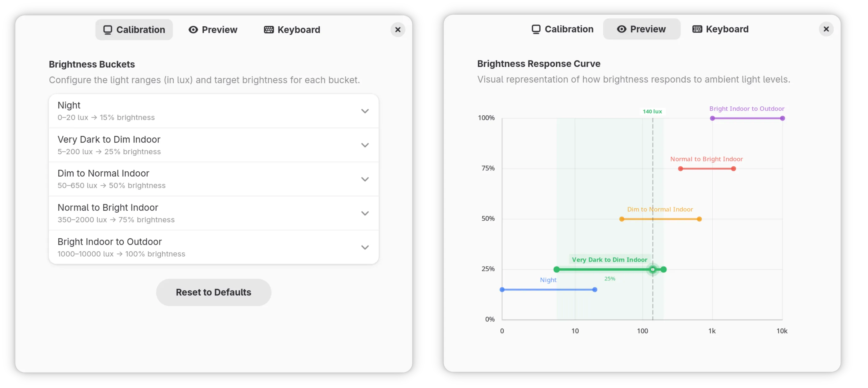Click the eye icon on left Preview tab
Viewport: 868px width, 388px height.
(193, 30)
